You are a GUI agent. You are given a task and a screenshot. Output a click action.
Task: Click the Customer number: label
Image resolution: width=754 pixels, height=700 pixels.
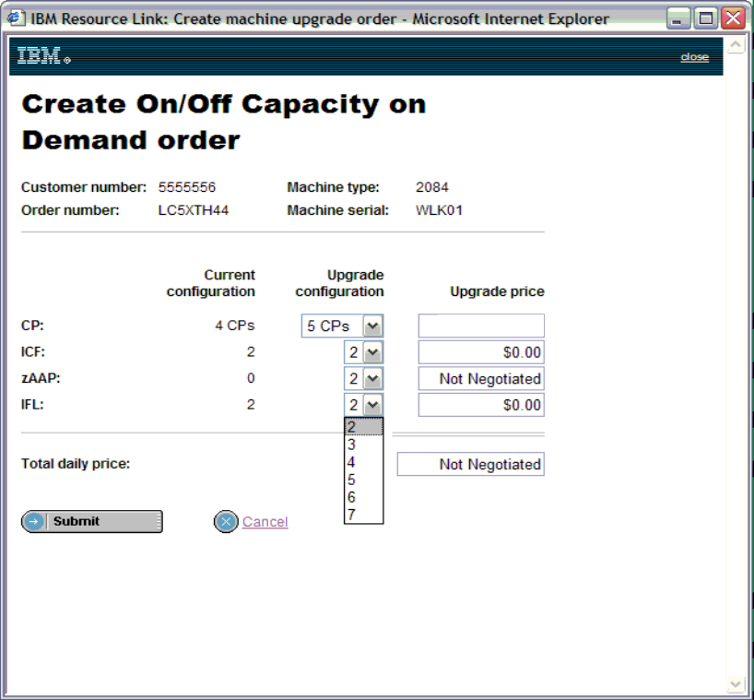click(x=84, y=187)
